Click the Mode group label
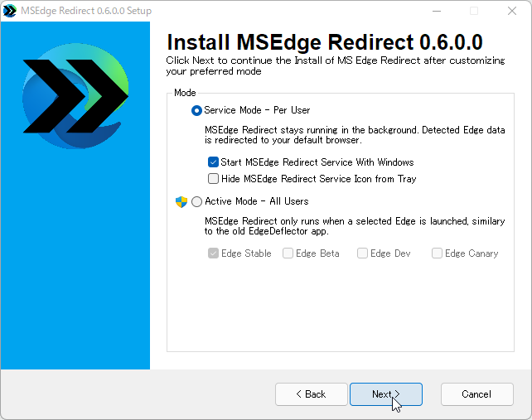 (x=185, y=93)
